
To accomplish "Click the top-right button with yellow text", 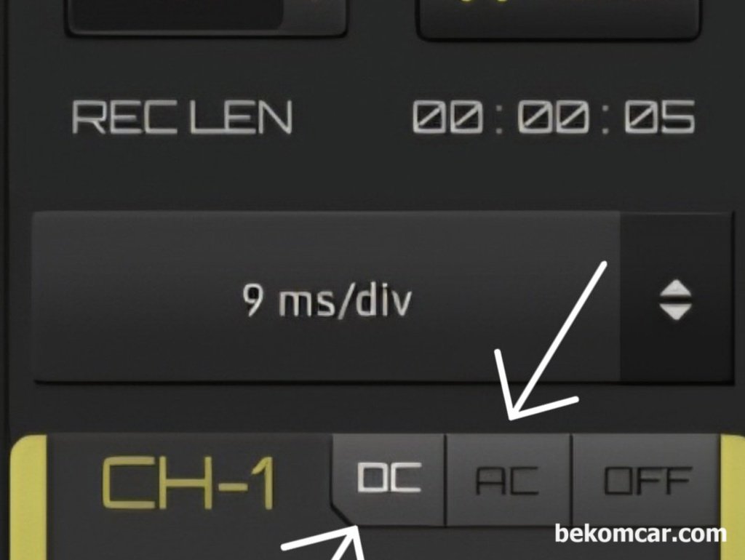I will pos(558,18).
